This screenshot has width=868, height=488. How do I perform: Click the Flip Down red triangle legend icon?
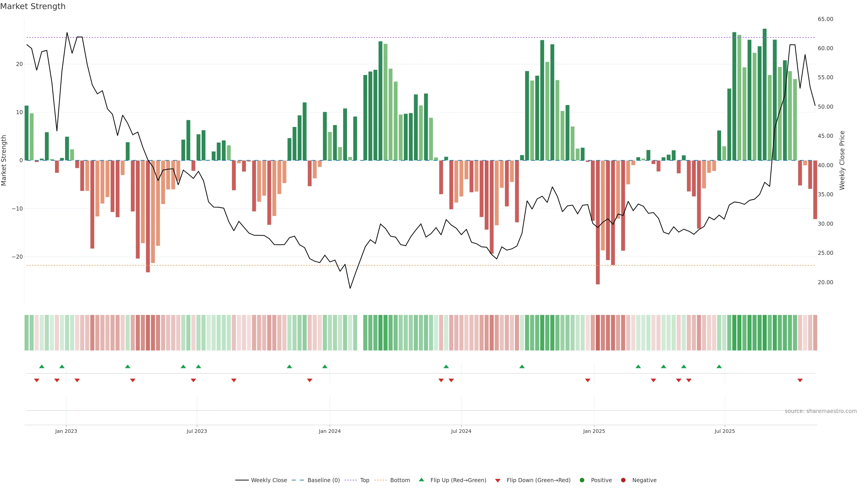coord(498,481)
